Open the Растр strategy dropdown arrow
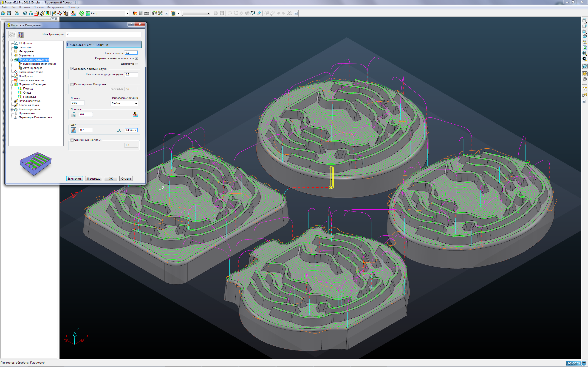 click(127, 14)
